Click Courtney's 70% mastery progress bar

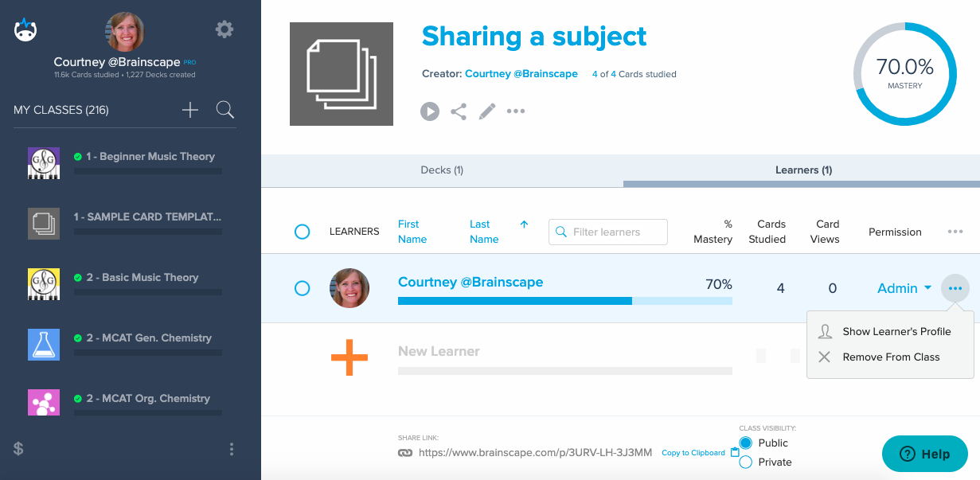(565, 301)
